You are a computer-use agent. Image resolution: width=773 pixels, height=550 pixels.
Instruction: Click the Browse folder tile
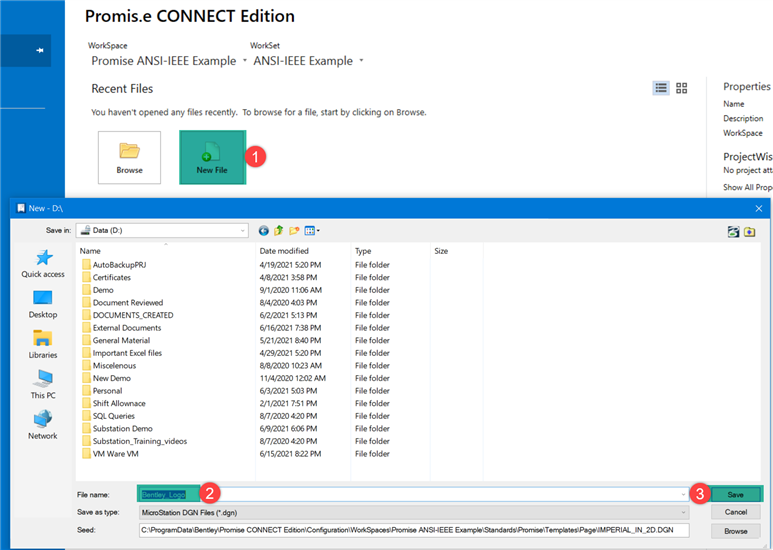[129, 157]
